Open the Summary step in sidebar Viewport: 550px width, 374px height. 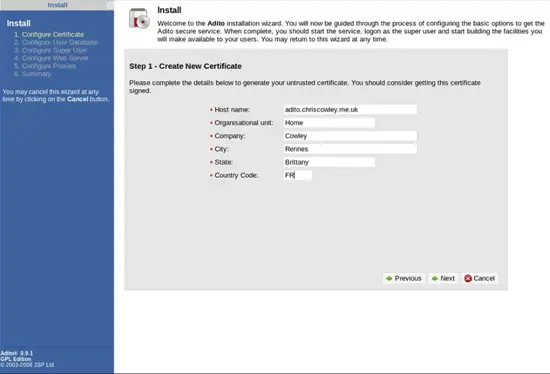[x=33, y=74]
